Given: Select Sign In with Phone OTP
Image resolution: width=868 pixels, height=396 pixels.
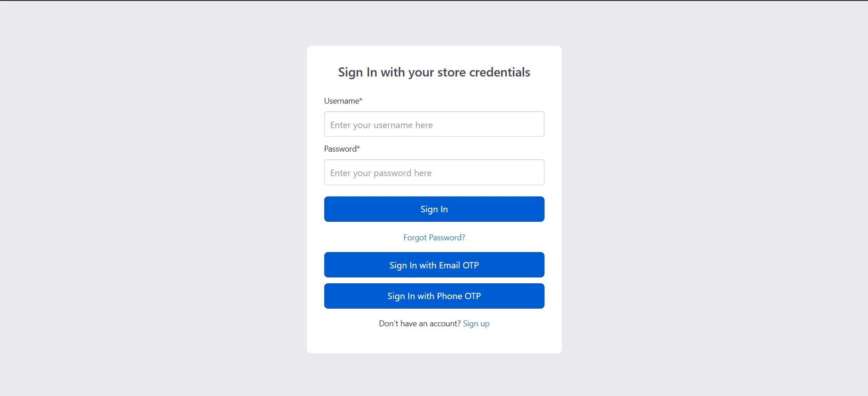Looking at the screenshot, I should tap(434, 296).
